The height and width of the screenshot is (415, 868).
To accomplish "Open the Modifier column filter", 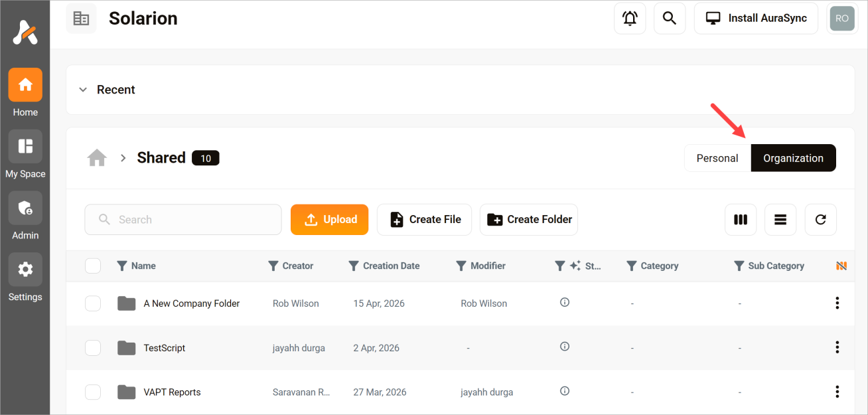I will [461, 266].
